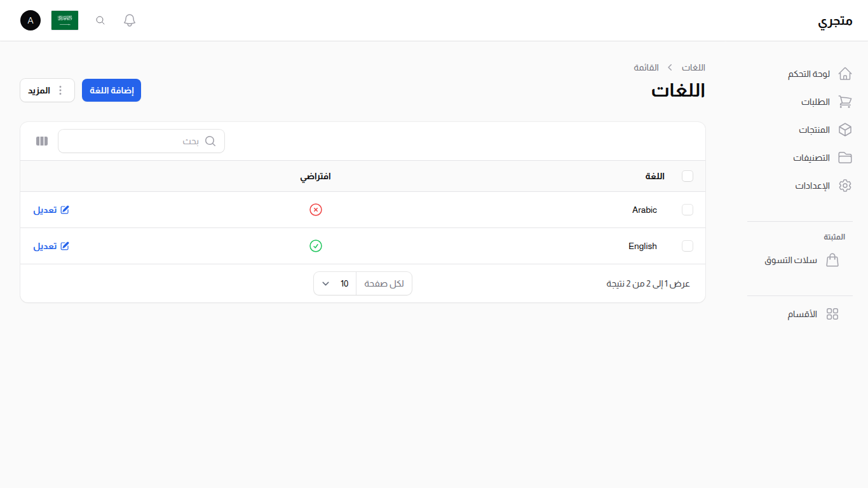The height and width of the screenshot is (488, 868).
Task: Open الإعدادات (Settings) from the sidebar
Action: (813, 186)
